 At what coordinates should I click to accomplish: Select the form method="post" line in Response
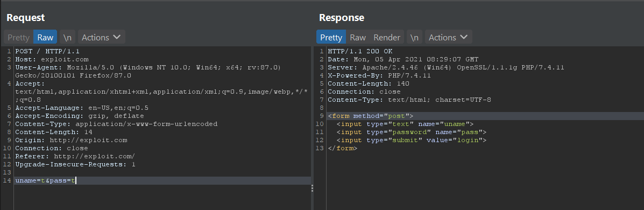[371, 116]
